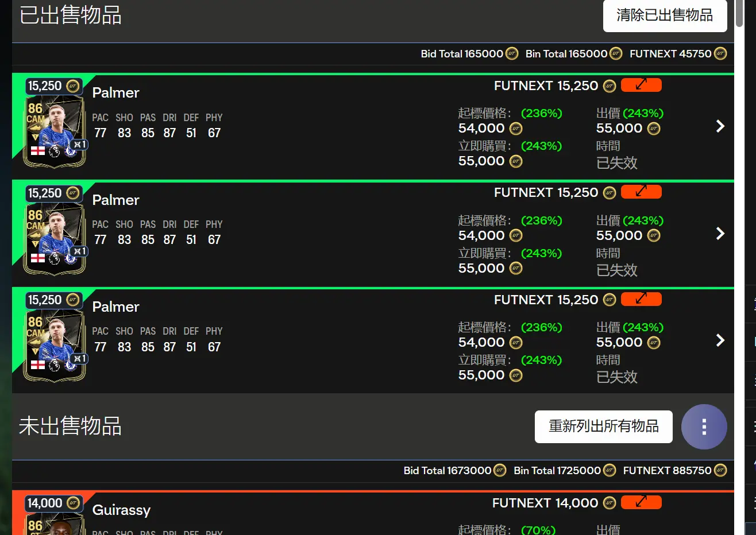Click the Bid Total 1673000 text
The height and width of the screenshot is (535, 756).
(x=448, y=470)
